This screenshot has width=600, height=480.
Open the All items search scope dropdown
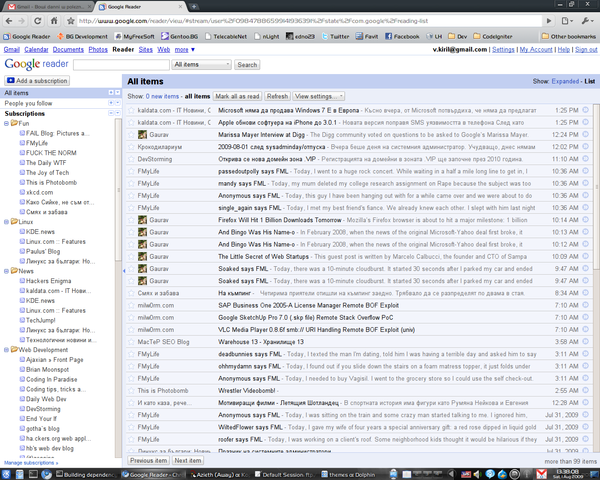(x=202, y=64)
